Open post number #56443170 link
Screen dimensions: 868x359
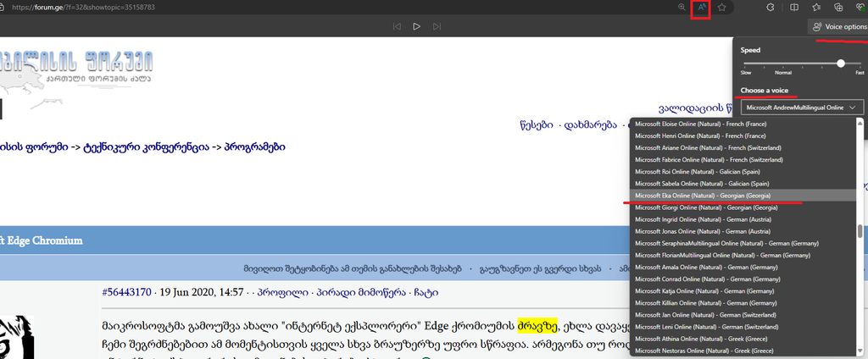point(126,292)
